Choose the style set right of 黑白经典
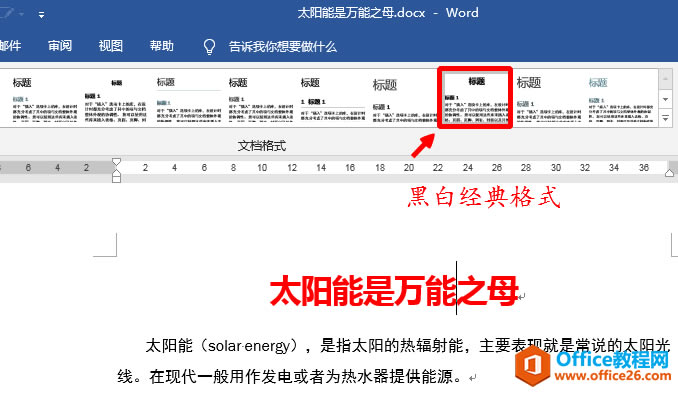678x393 pixels. coord(549,99)
